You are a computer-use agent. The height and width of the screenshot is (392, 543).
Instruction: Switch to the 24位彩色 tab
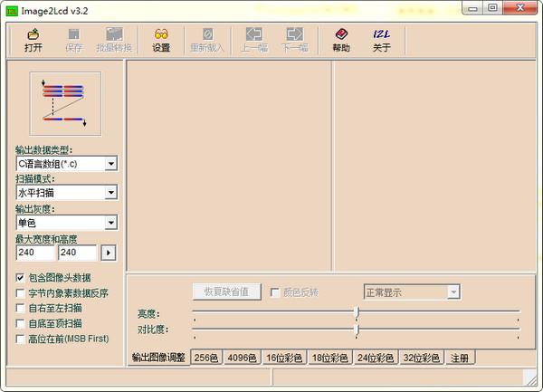375,358
